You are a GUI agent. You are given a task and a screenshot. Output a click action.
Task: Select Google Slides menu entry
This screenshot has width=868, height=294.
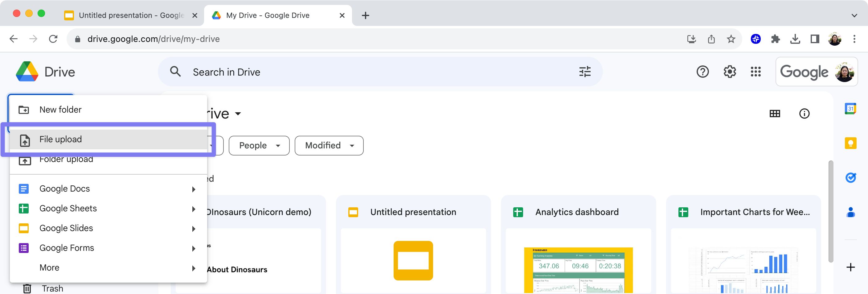108,228
